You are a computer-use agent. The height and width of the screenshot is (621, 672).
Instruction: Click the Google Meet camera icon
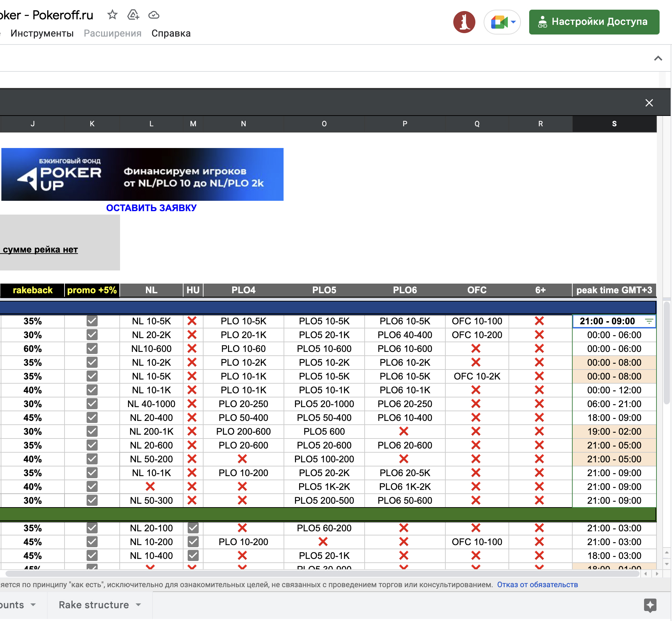pos(499,22)
